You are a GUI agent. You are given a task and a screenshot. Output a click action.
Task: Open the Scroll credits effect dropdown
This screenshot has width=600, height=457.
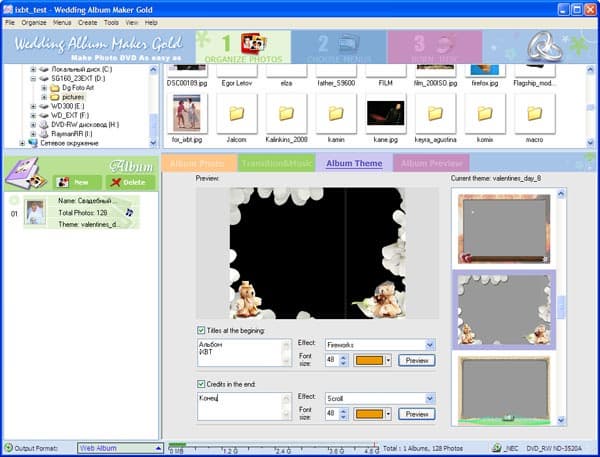[x=430, y=398]
